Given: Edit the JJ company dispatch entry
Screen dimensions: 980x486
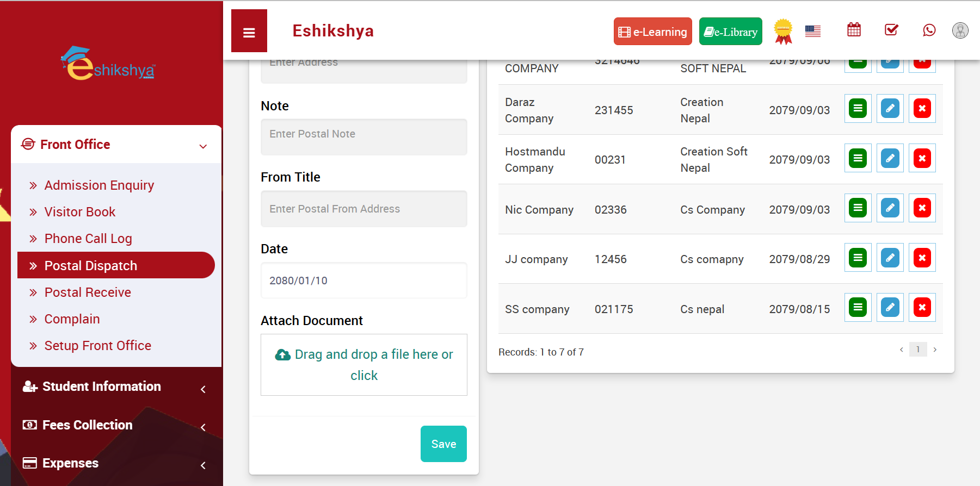Looking at the screenshot, I should click(890, 258).
